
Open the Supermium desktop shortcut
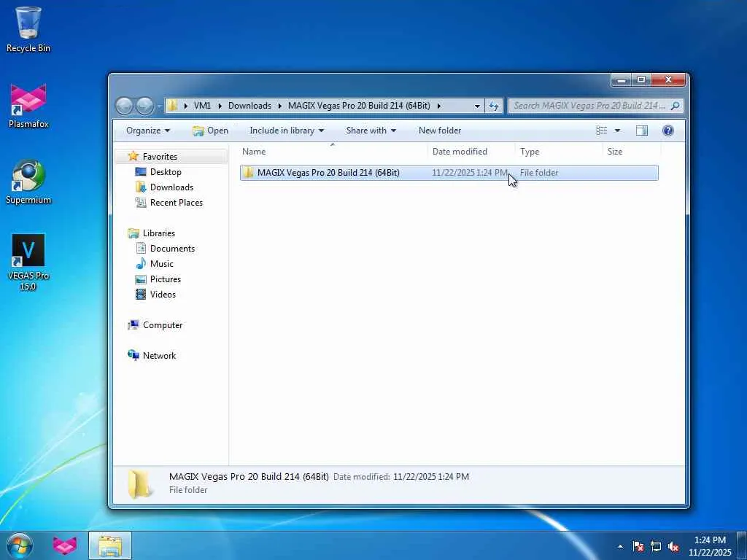coord(28,182)
